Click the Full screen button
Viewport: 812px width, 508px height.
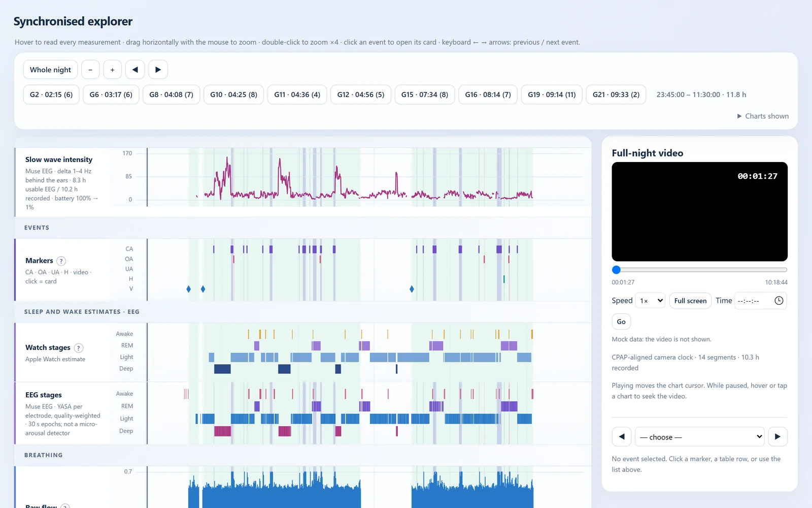(690, 301)
